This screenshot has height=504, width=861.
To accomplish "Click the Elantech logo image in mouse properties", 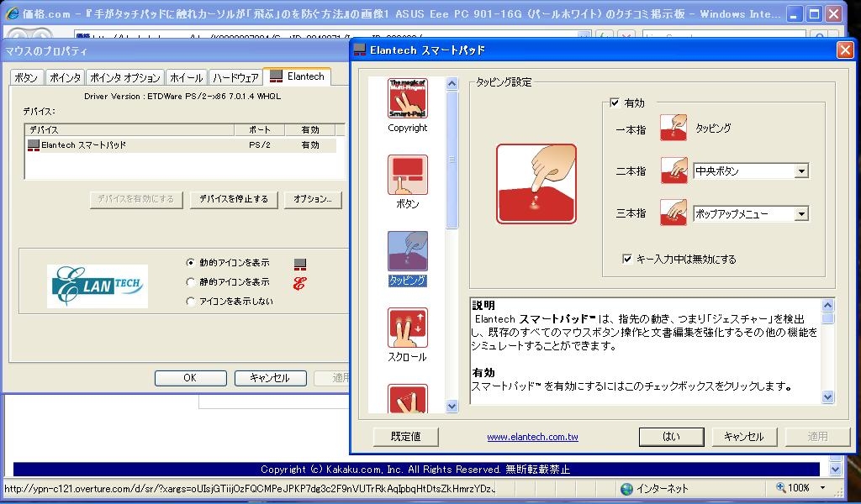I will point(98,286).
